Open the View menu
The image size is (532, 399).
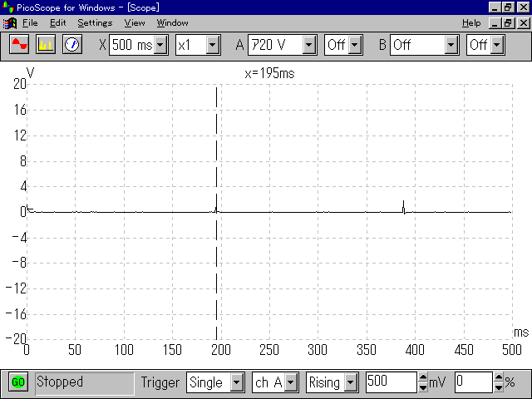tap(135, 23)
